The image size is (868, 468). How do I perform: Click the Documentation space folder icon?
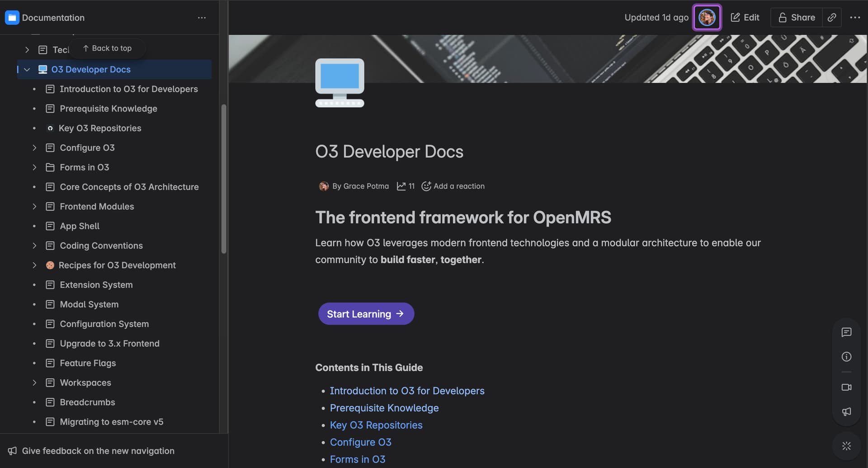[x=12, y=18]
